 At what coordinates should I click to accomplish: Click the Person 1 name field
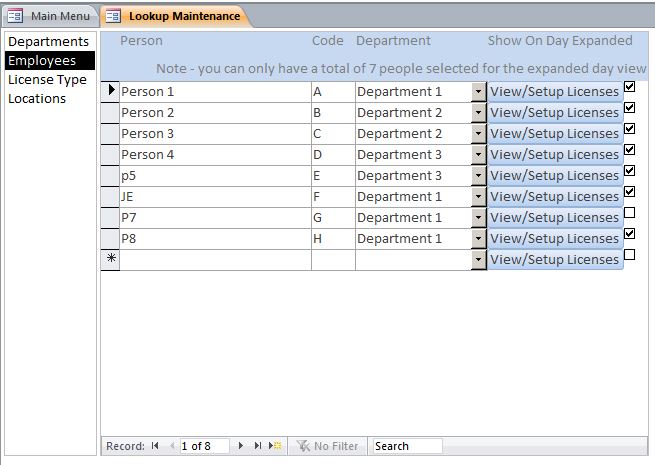click(x=215, y=91)
